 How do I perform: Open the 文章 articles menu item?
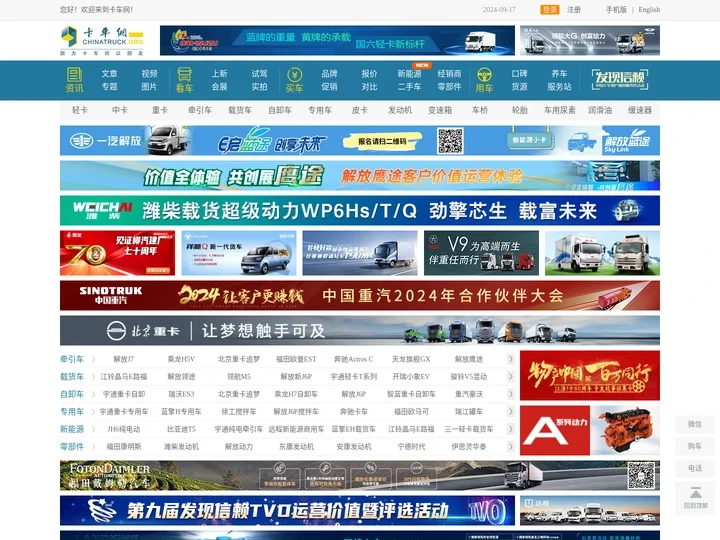pos(109,73)
